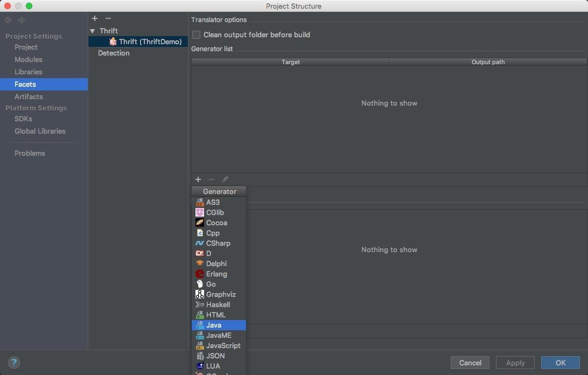Image resolution: width=588 pixels, height=375 pixels.
Task: Choose CSharp from the Generator menu
Action: point(219,243)
